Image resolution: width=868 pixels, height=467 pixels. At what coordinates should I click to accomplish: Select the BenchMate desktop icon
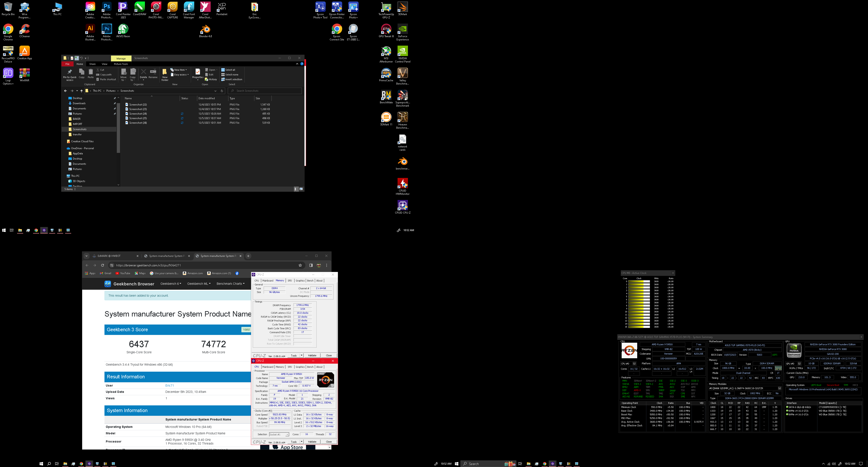(x=386, y=97)
